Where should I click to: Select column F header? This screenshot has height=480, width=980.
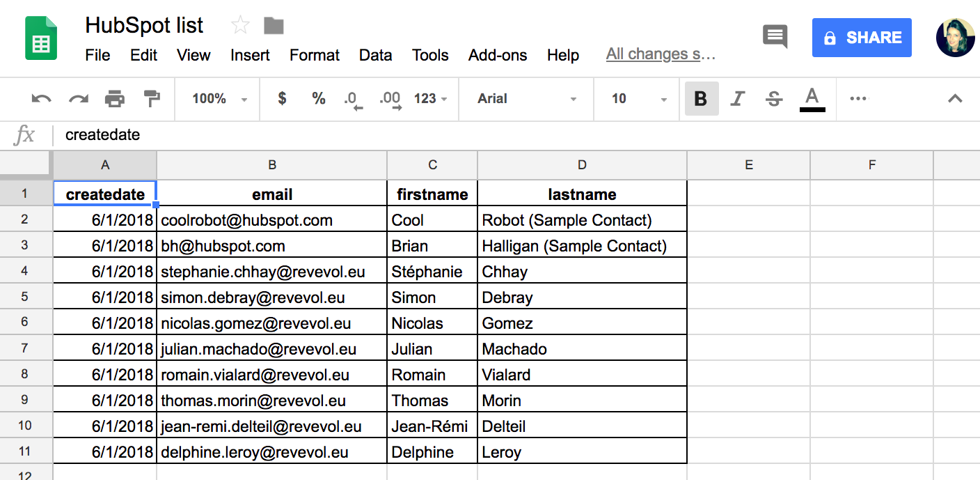coord(872,165)
